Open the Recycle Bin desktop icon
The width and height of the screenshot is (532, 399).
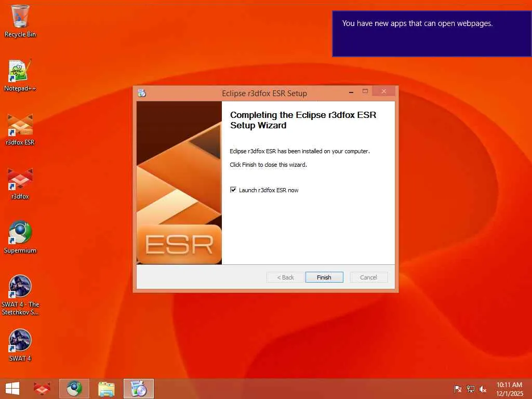tap(20, 21)
